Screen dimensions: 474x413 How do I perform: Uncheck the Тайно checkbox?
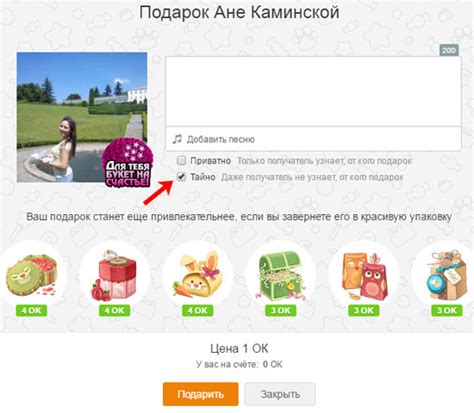pos(181,177)
